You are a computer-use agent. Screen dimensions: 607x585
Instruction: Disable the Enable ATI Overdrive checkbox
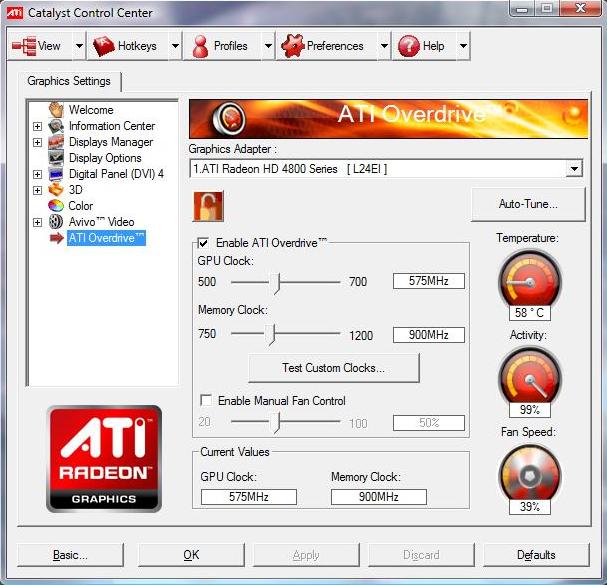pyautogui.click(x=204, y=243)
